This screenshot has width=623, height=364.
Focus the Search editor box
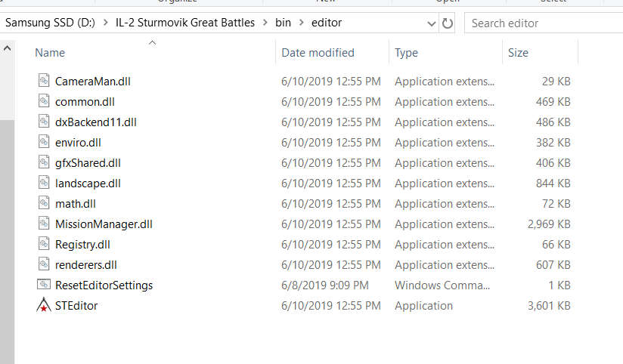544,23
